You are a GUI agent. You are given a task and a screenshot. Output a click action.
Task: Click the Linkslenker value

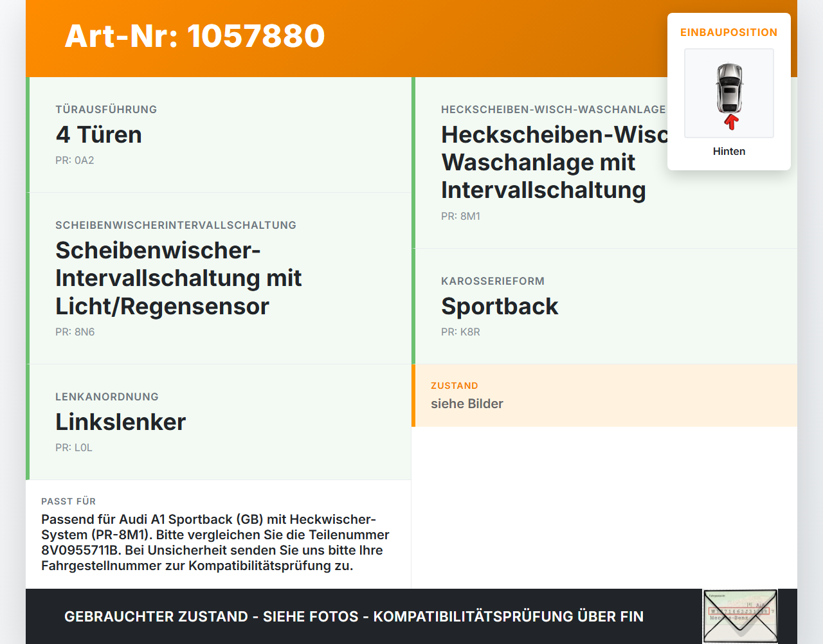[121, 422]
